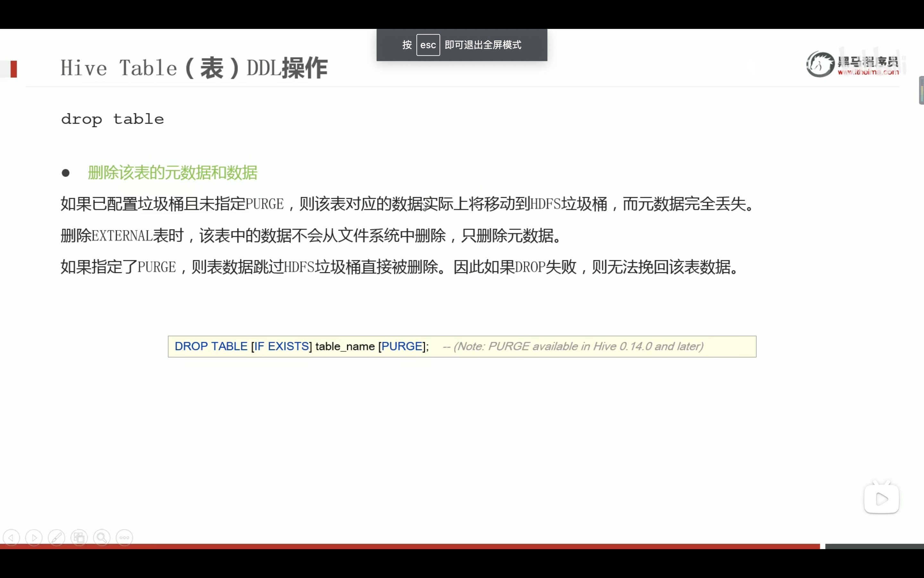The image size is (924, 578).
Task: Click the slide title 'Hive Table (表) DDL操作'
Action: (x=194, y=68)
